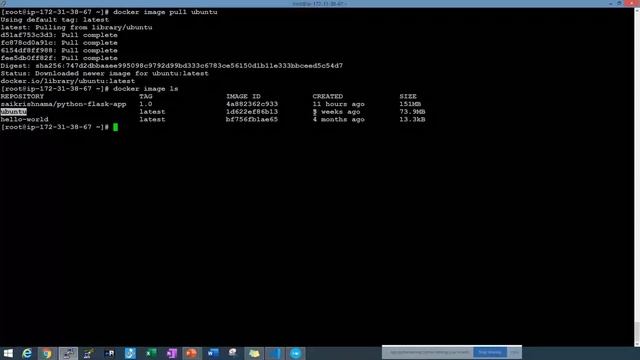Click 'saikrishnama/python-flask-app' repository text

click(63, 104)
